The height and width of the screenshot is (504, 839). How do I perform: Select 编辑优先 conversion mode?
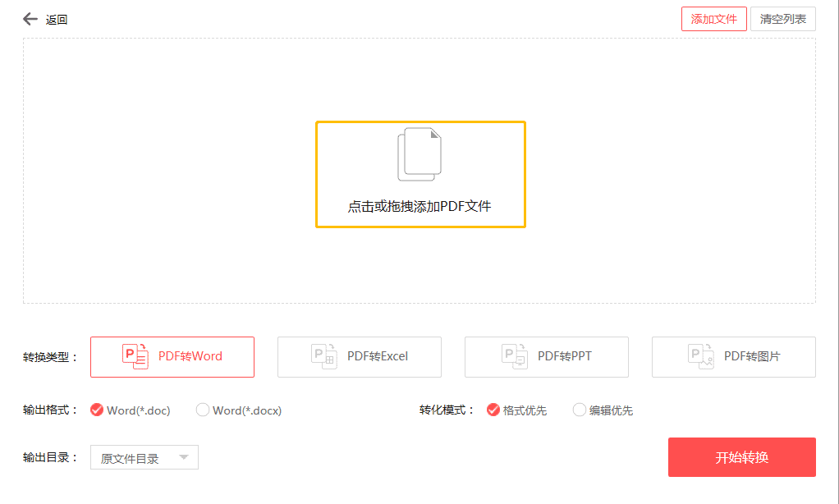click(x=603, y=410)
